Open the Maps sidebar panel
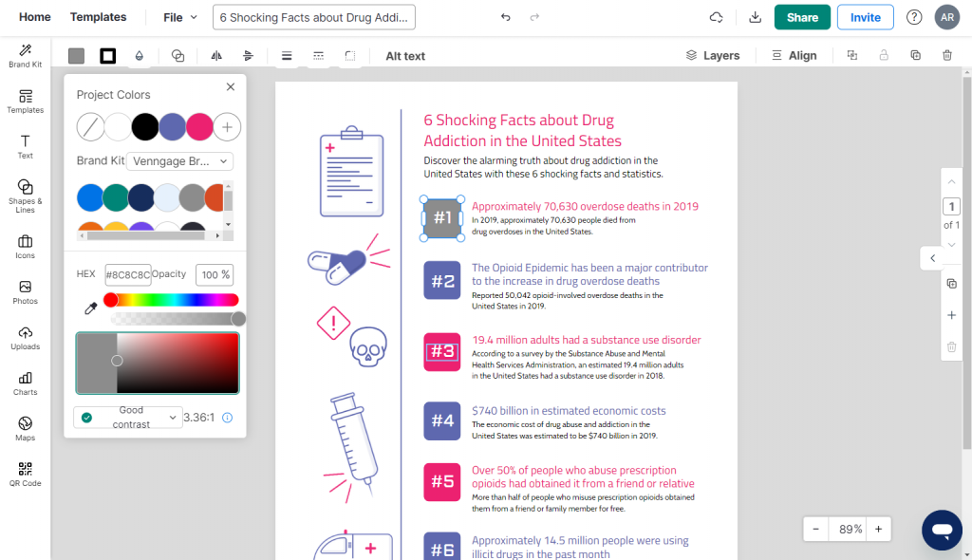972x560 pixels. 25,428
